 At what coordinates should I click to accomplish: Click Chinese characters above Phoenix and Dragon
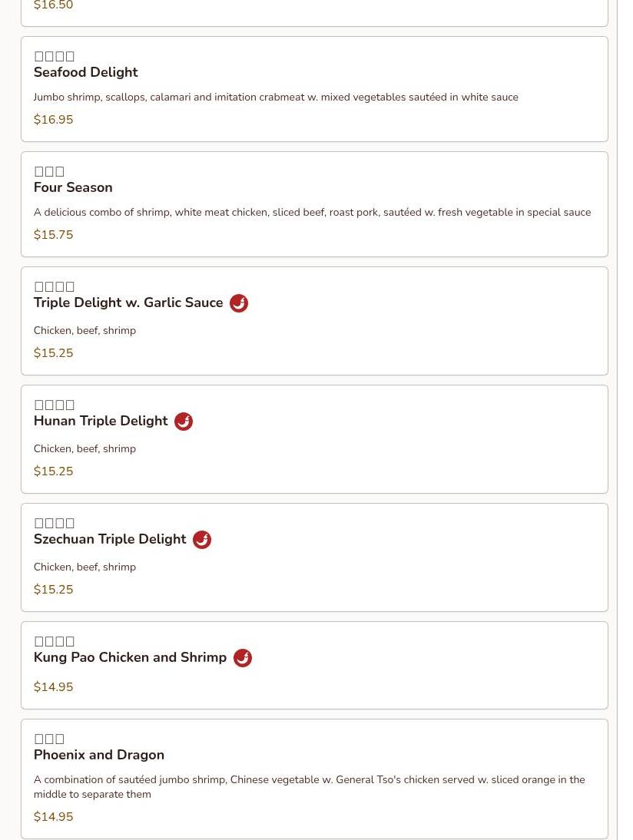tap(49, 739)
